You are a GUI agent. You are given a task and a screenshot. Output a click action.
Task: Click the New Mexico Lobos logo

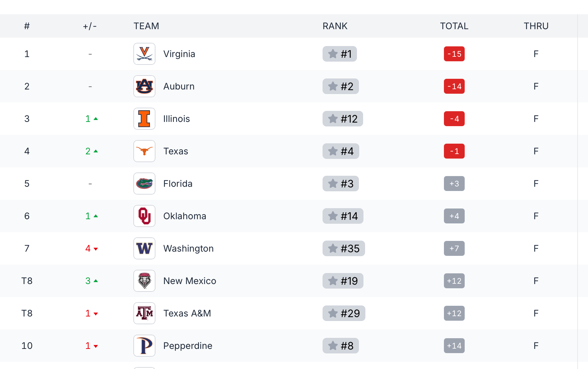(144, 281)
